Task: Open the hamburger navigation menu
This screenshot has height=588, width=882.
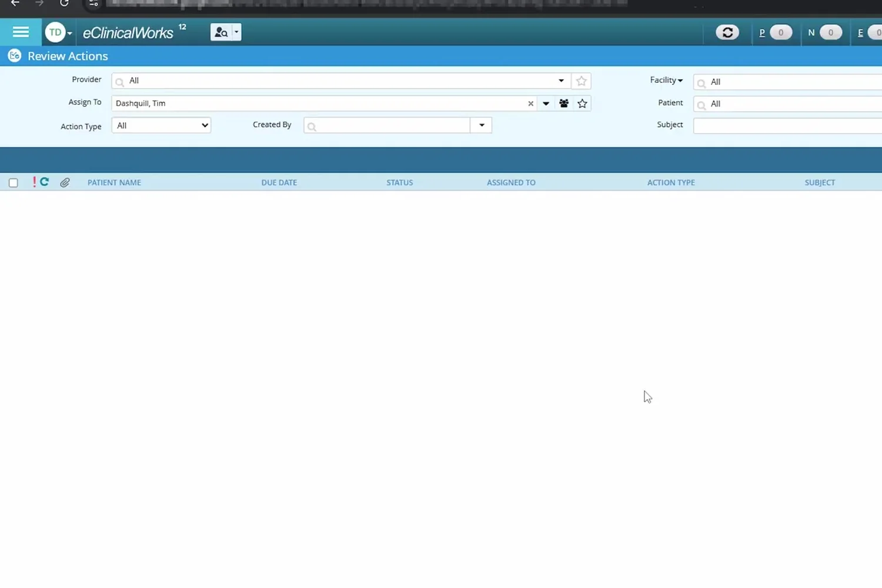Action: pyautogui.click(x=21, y=32)
